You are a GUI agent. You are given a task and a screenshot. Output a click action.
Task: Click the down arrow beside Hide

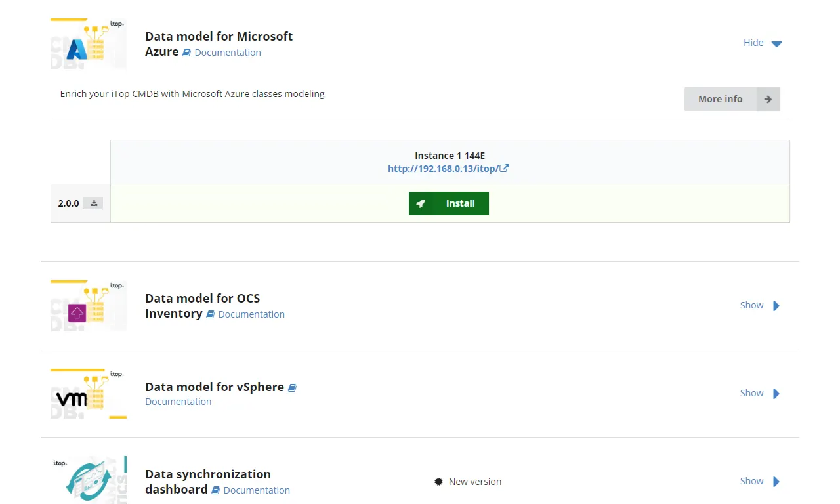tap(776, 44)
